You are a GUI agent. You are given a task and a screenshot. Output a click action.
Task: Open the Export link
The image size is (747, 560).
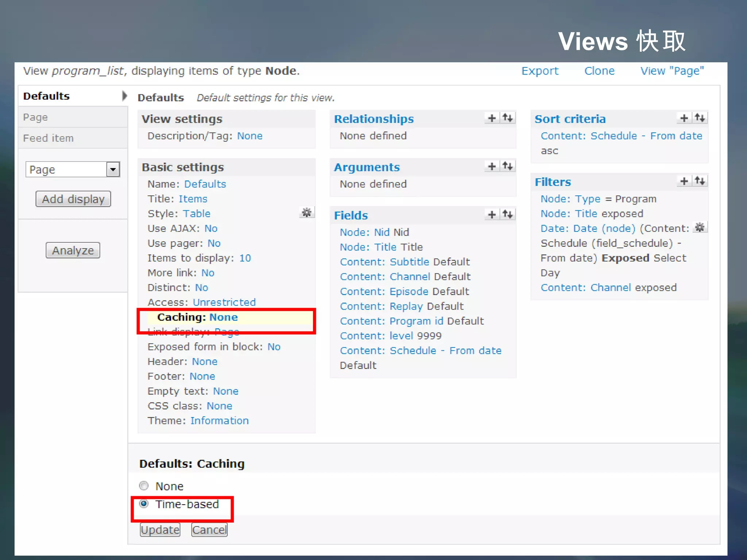pos(539,71)
